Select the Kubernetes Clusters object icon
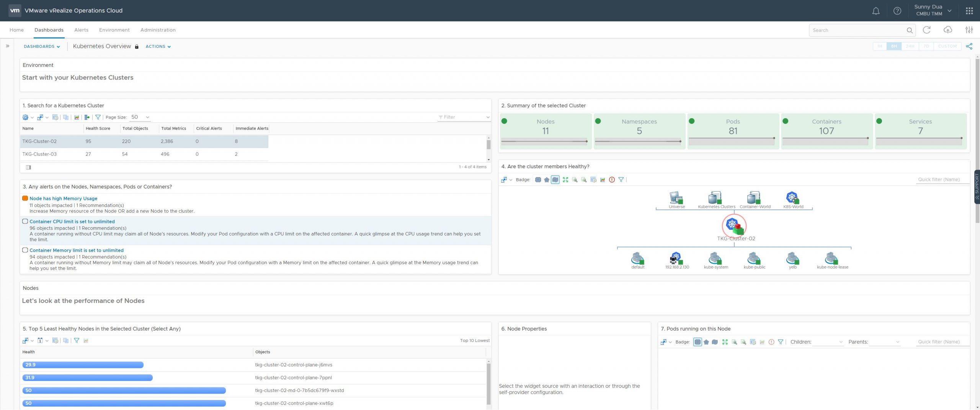Screen dimensions: 980x410 pos(715,197)
